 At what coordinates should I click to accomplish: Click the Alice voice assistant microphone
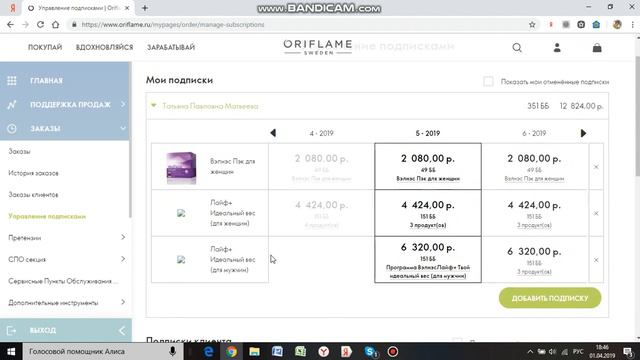tap(172, 351)
